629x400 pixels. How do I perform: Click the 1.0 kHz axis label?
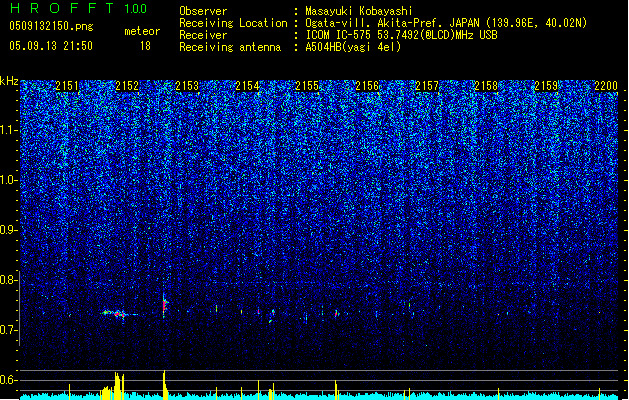pos(9,180)
